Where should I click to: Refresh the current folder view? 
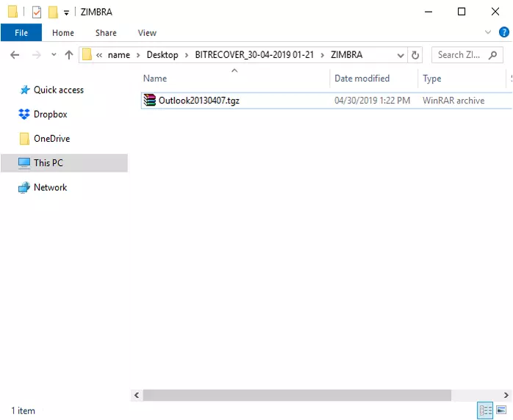pos(416,55)
